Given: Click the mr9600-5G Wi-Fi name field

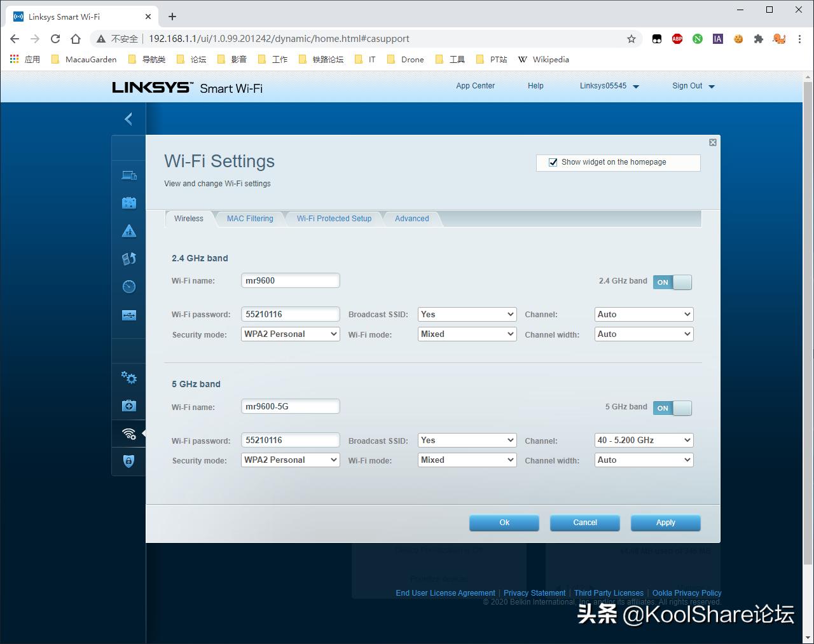Looking at the screenshot, I should 290,407.
